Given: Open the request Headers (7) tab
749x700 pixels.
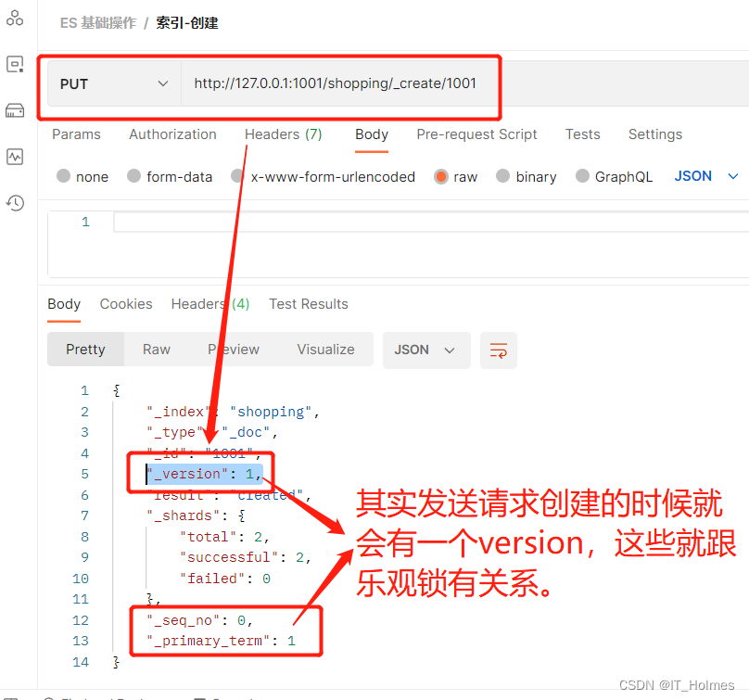Looking at the screenshot, I should (284, 134).
